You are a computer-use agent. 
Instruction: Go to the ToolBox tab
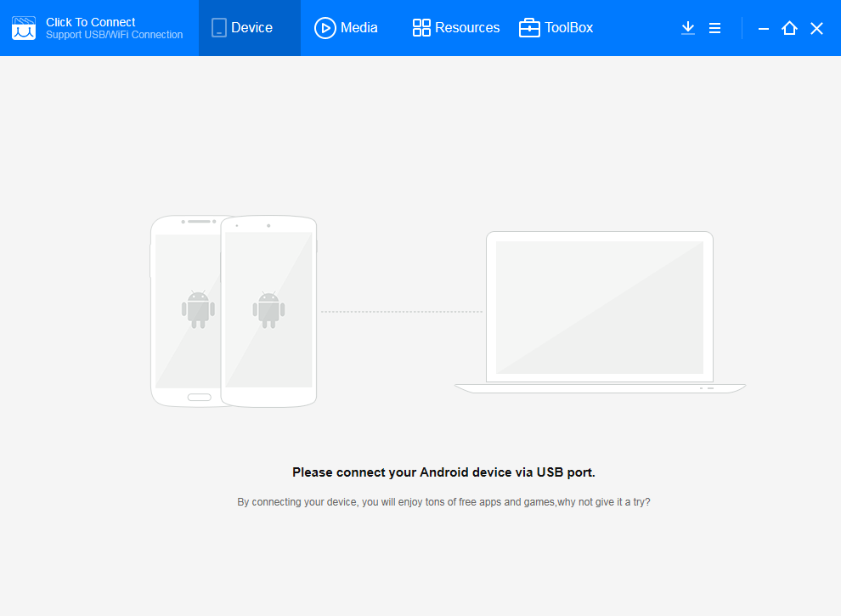point(556,28)
